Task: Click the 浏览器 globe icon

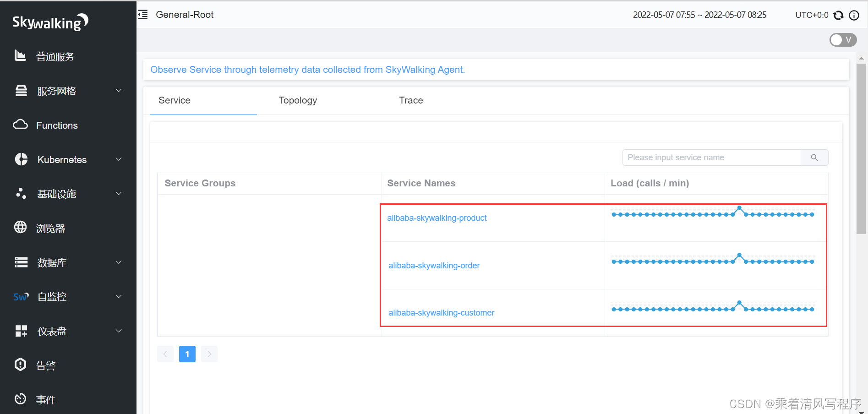Action: [20, 227]
